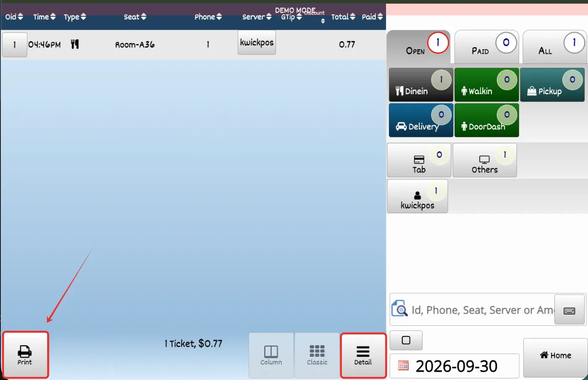Filter orders by DoorDash
The width and height of the screenshot is (588, 380).
pyautogui.click(x=486, y=120)
